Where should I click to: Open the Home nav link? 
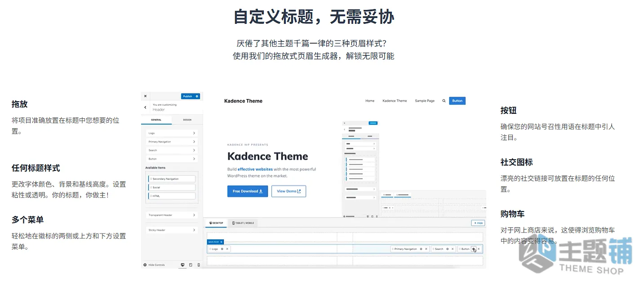(x=370, y=101)
